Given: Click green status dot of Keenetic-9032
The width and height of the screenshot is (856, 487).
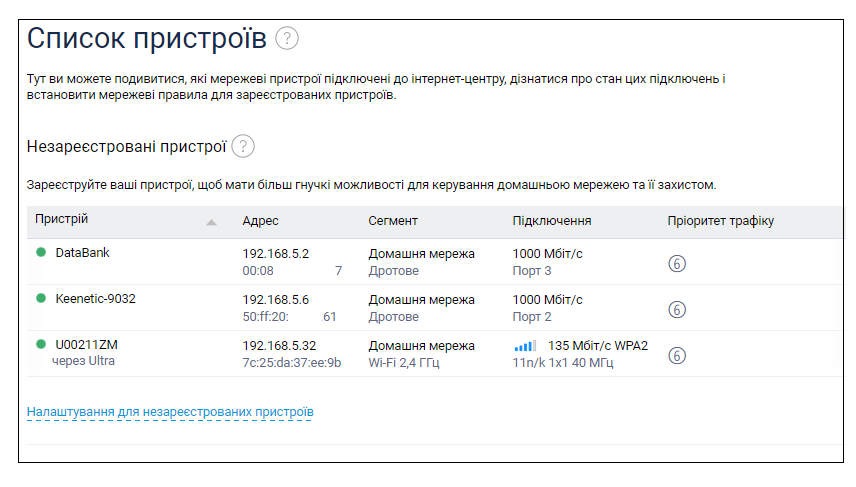Looking at the screenshot, I should 41,299.
